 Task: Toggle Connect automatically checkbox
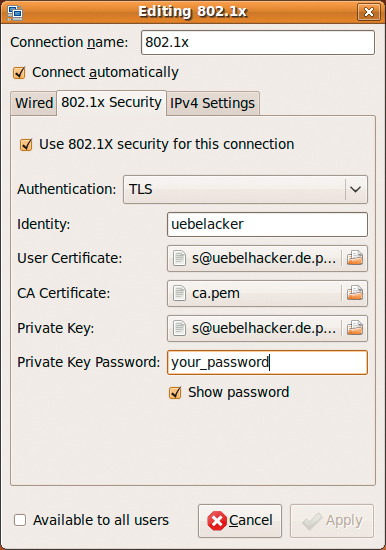pyautogui.click(x=19, y=73)
